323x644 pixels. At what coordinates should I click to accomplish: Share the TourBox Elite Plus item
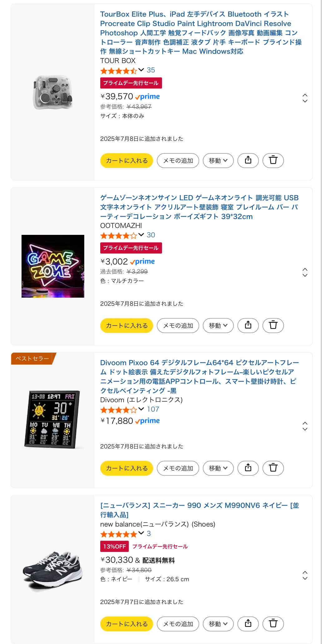coord(248,161)
